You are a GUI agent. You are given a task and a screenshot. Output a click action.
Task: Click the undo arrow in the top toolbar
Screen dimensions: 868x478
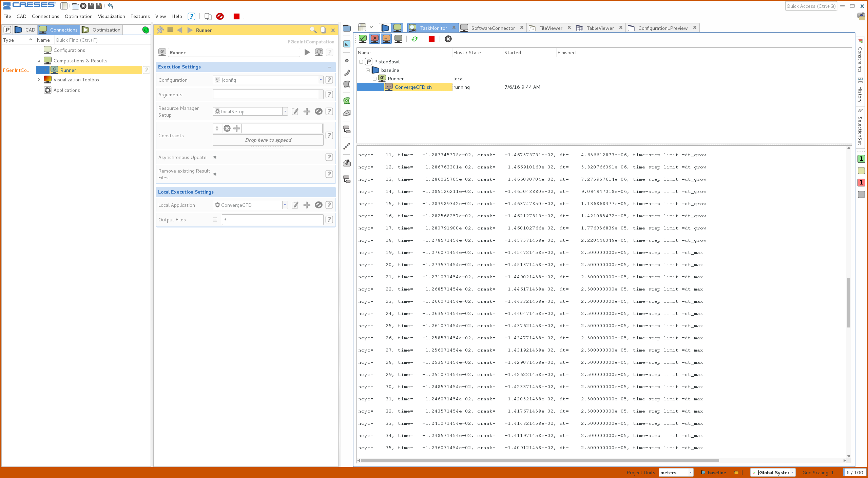point(110,6)
